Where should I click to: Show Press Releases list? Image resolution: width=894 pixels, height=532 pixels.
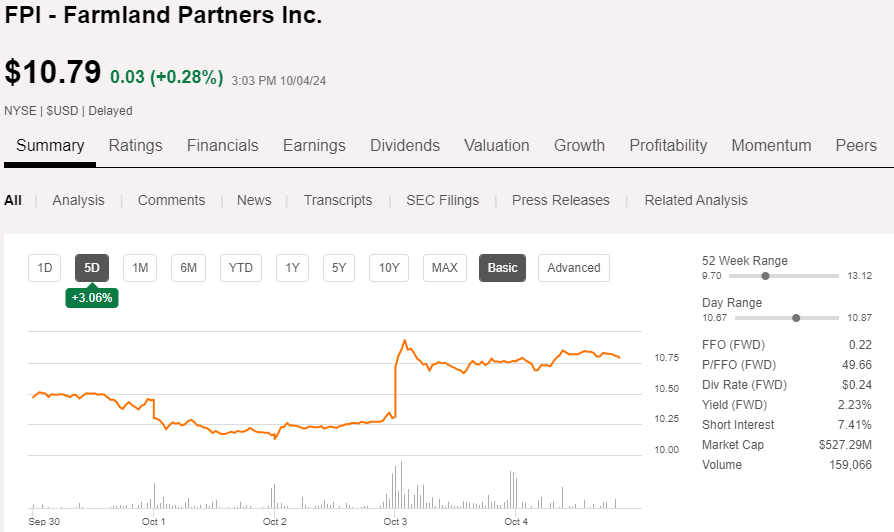click(x=561, y=200)
